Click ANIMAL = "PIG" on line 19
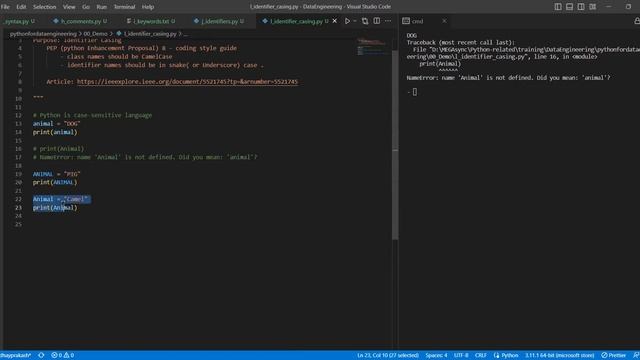This screenshot has width=640, height=360. click(57, 174)
